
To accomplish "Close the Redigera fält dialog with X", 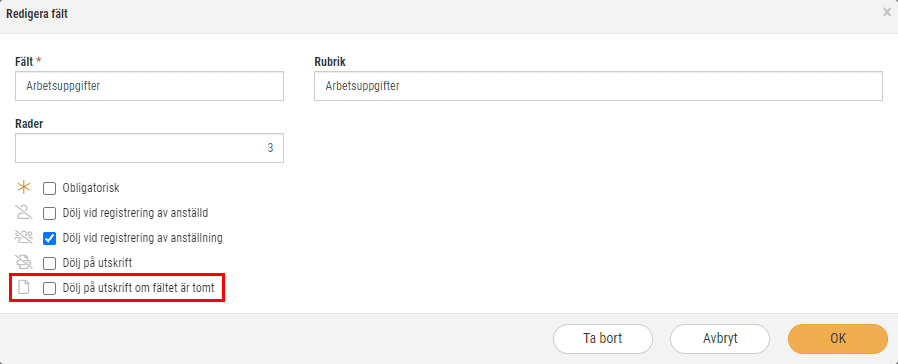I will tap(887, 13).
